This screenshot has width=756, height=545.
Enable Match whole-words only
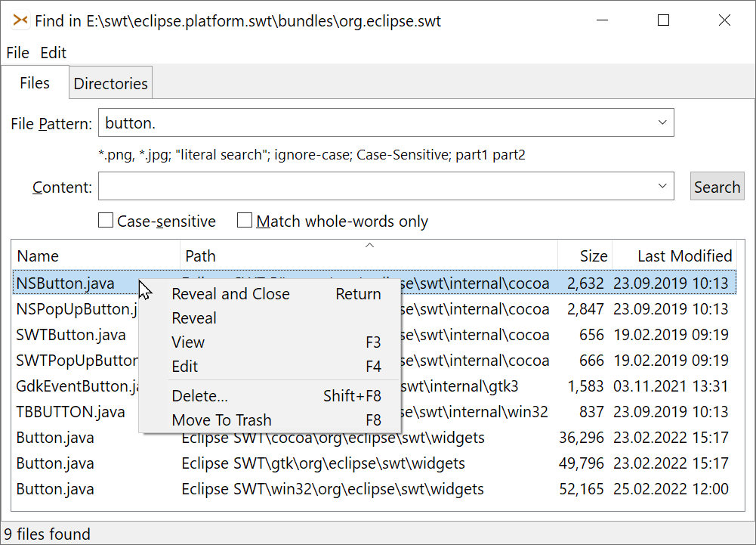pos(243,221)
